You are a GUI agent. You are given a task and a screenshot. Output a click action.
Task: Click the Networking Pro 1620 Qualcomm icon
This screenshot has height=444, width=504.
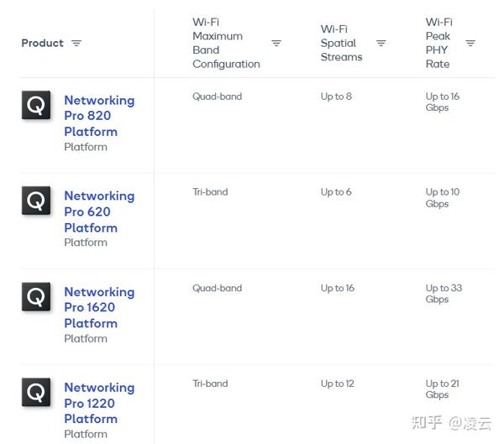(36, 296)
